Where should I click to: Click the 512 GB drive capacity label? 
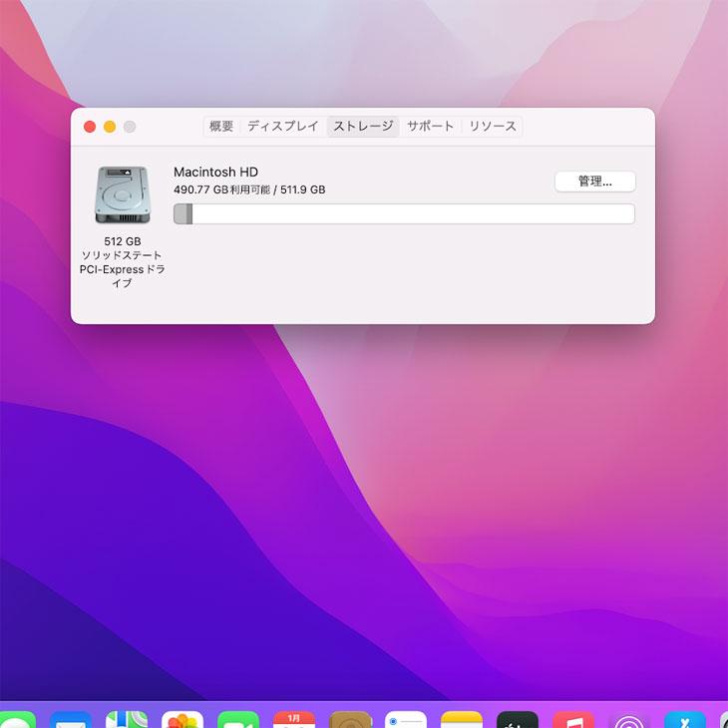click(x=123, y=241)
